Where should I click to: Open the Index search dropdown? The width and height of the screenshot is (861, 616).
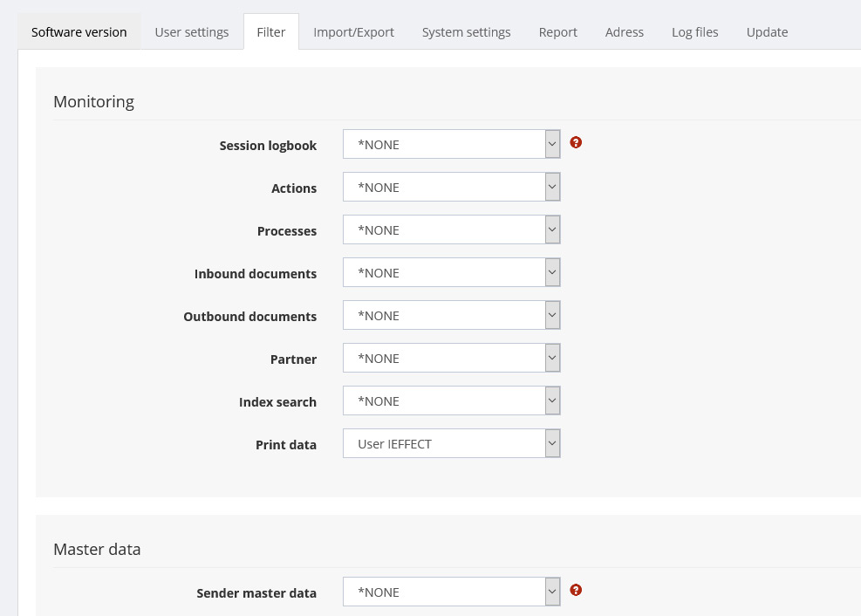[451, 401]
